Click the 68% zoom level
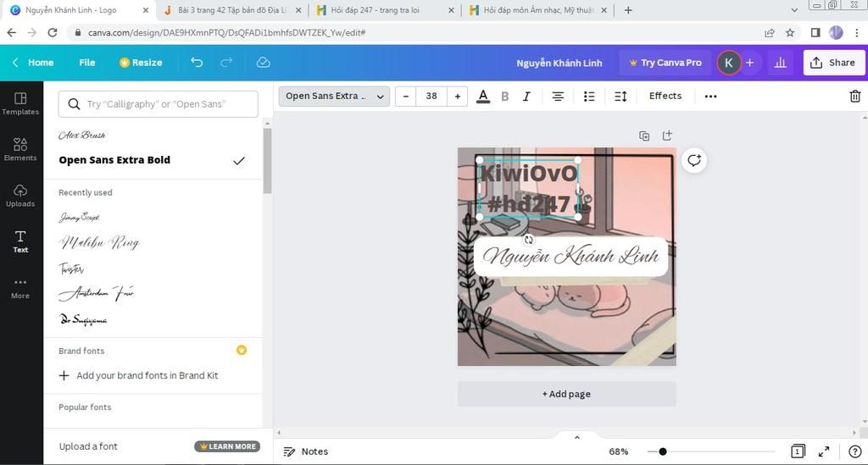 [618, 451]
